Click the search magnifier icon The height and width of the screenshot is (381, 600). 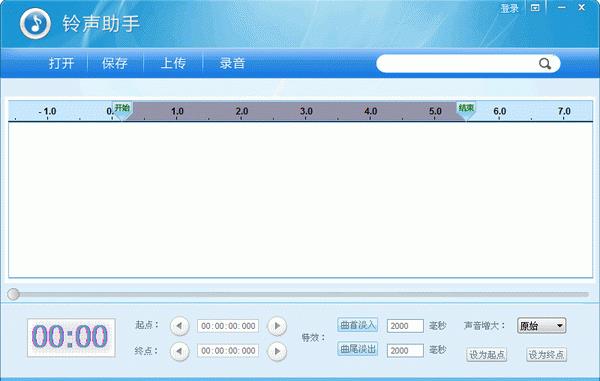pyautogui.click(x=545, y=64)
